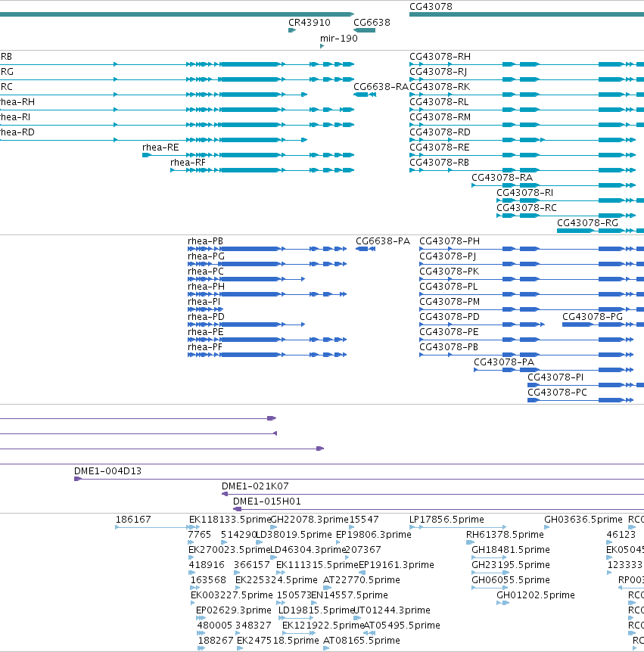Select the DME1-021K07 clone label

tap(255, 486)
